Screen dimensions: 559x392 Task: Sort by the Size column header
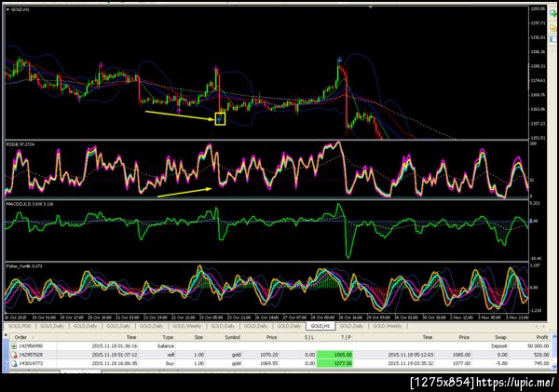click(198, 337)
